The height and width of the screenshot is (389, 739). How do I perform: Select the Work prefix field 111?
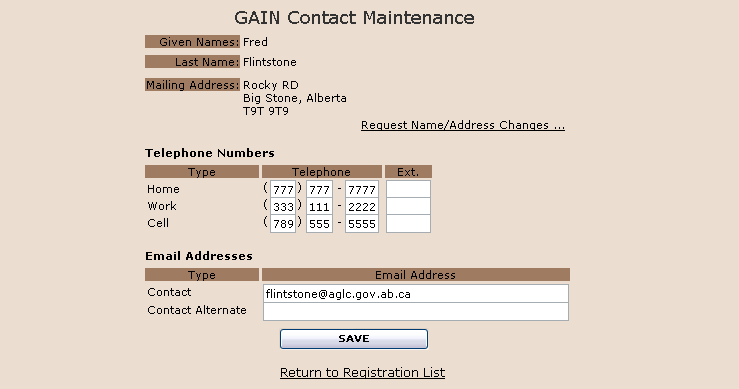pyautogui.click(x=320, y=207)
